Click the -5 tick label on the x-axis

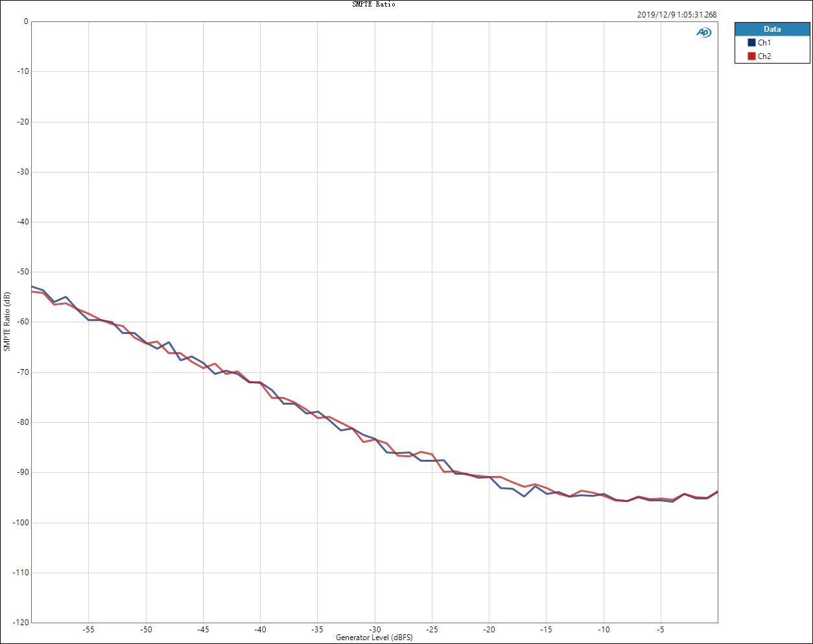click(x=660, y=630)
